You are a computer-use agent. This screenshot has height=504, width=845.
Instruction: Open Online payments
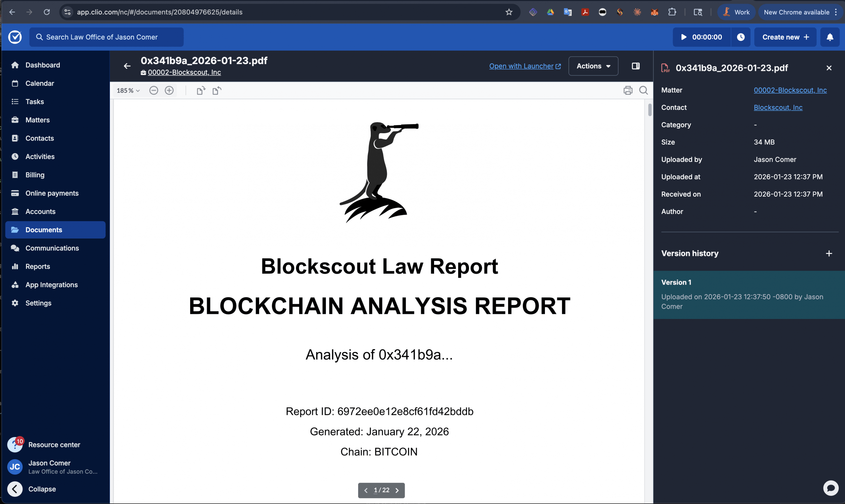55,193
